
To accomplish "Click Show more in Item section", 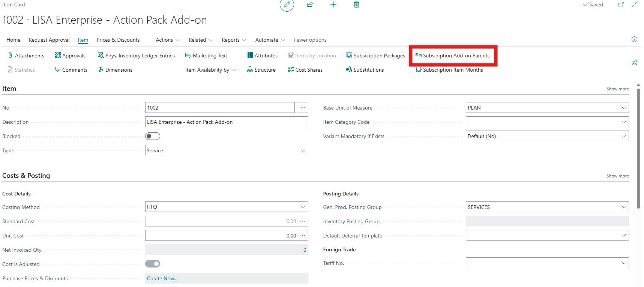I will point(617,89).
